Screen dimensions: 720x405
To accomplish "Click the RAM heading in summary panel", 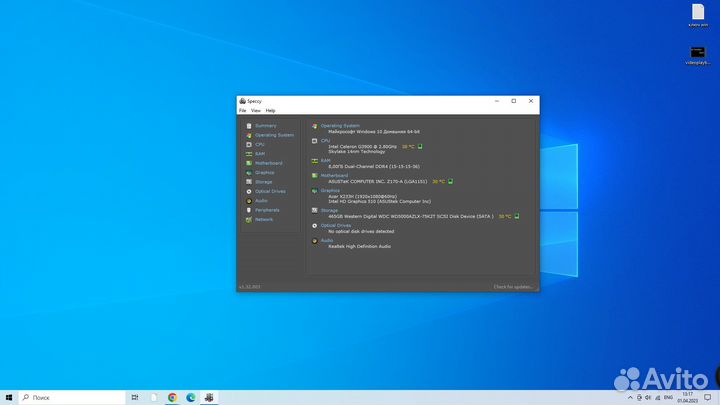I will coord(326,161).
